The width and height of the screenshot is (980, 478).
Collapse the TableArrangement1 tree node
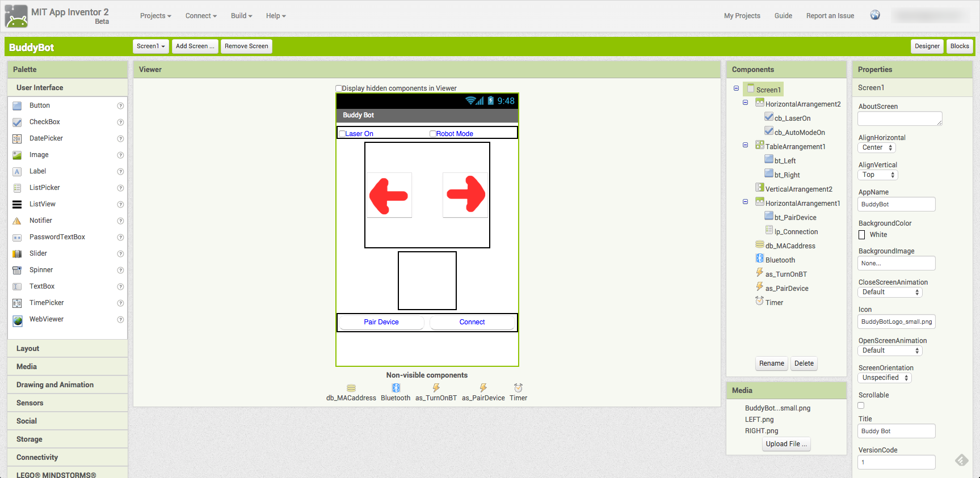(745, 145)
